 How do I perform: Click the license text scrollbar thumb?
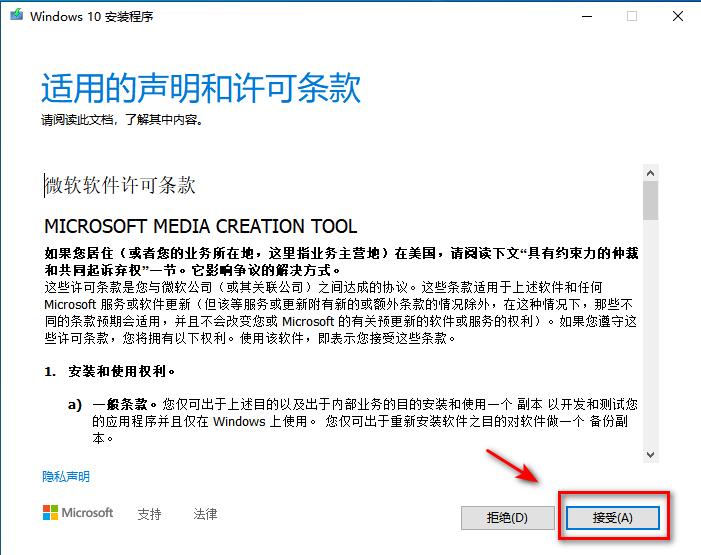click(650, 200)
